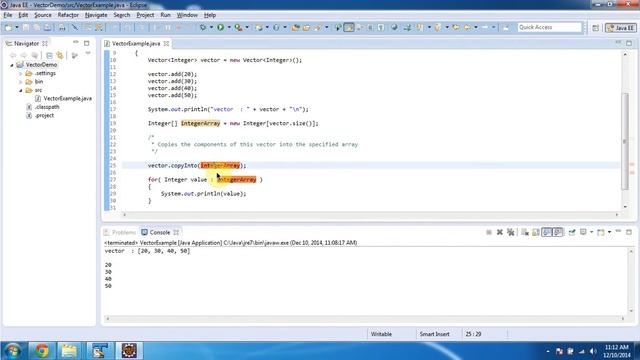Click the Console horizontal scrollbar
640x360 pixels.
365,318
